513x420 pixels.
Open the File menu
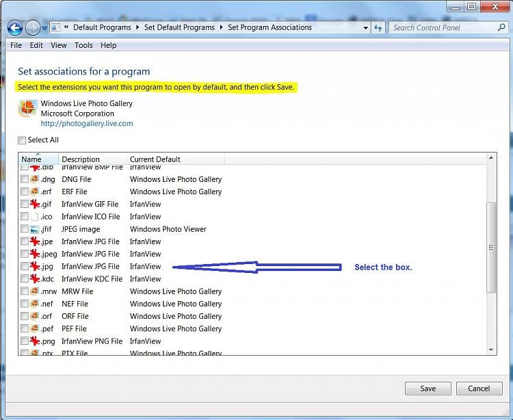[16, 45]
